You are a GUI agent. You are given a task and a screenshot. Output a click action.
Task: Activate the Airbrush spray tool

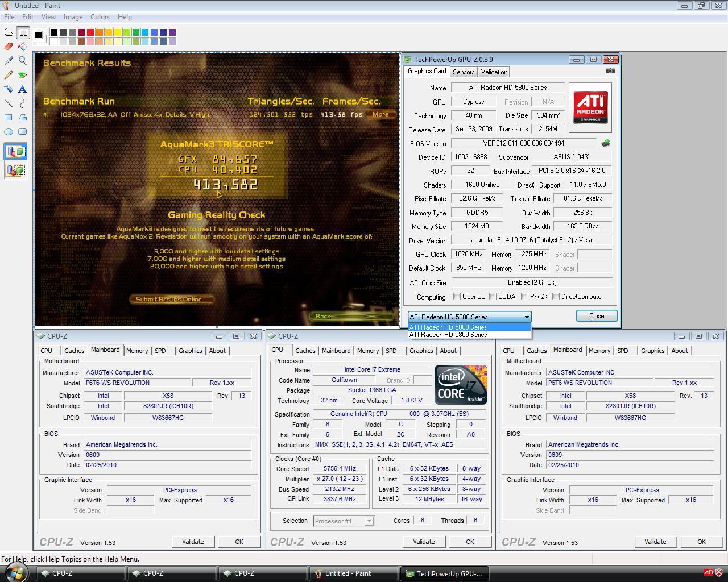(x=9, y=89)
